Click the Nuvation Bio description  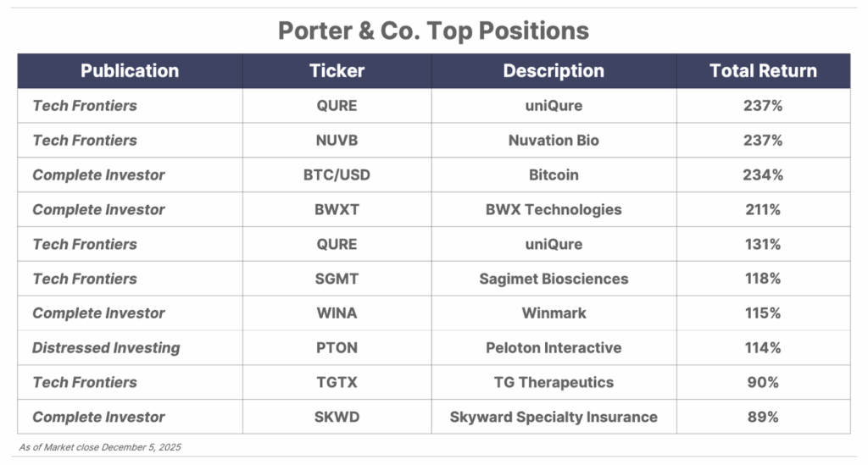pos(554,141)
